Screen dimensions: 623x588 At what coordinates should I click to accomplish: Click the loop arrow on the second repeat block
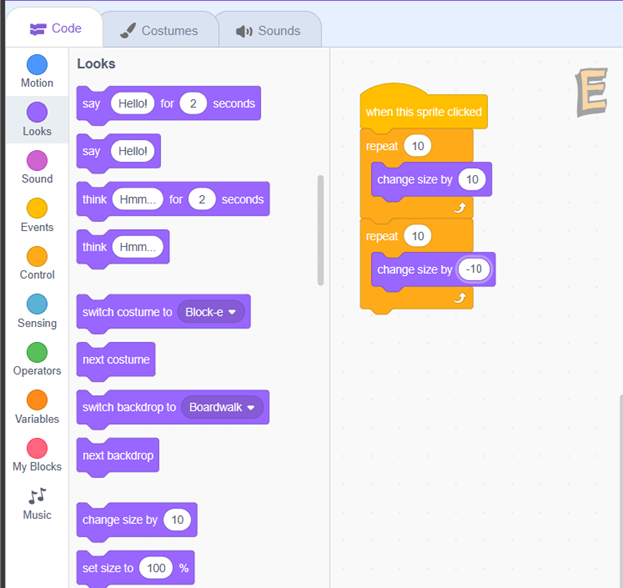coord(460,298)
